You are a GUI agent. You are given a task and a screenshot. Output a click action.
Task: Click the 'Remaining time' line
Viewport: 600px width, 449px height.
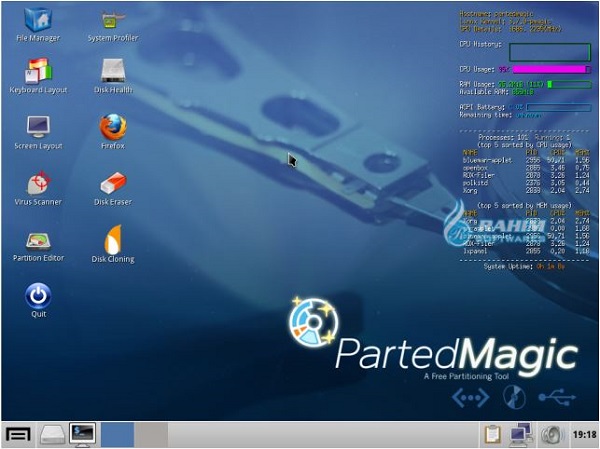(500, 115)
